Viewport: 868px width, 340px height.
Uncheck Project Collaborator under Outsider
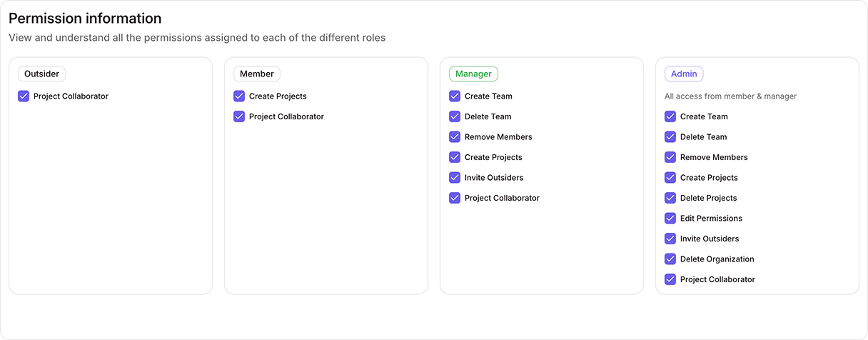point(24,96)
